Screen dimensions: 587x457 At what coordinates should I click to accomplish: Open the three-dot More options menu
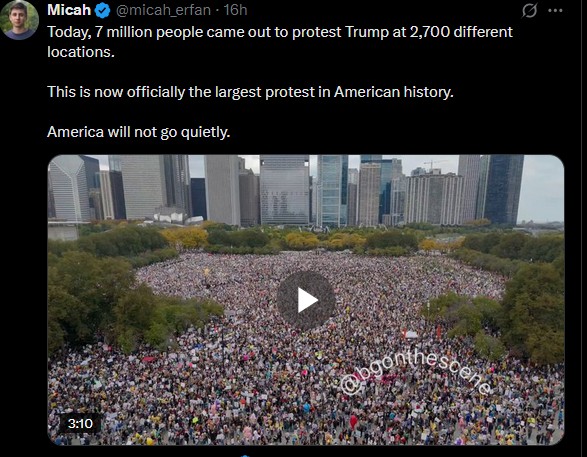555,10
